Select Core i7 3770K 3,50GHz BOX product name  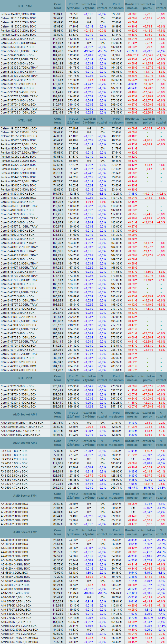[18, 105]
